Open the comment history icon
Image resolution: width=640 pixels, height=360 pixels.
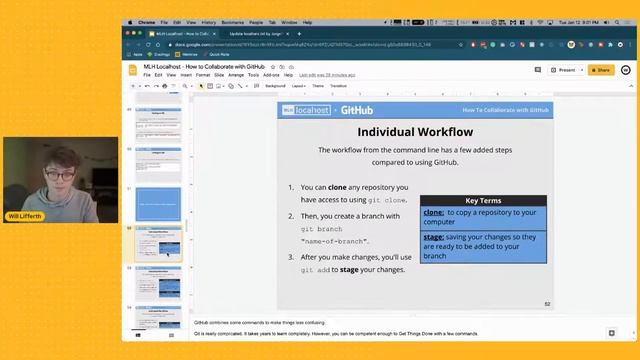[538, 70]
